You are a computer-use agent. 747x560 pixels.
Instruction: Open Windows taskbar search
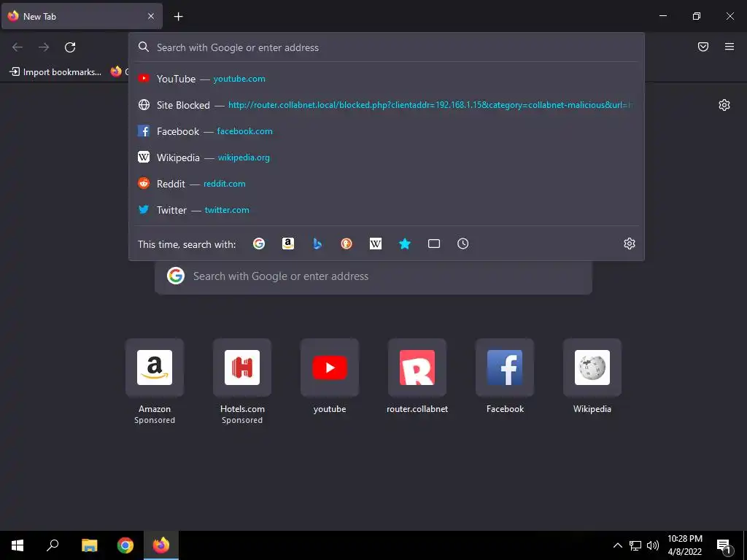pos(53,545)
